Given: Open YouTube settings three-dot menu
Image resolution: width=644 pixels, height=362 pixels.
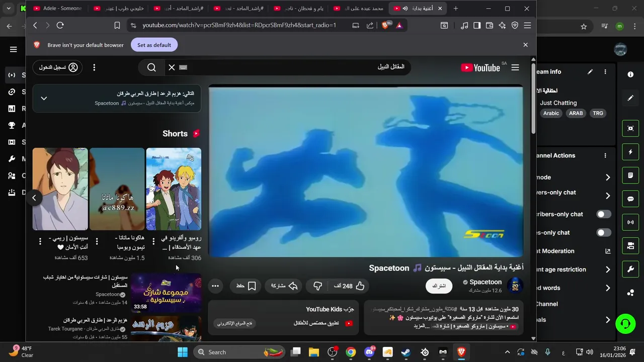Looking at the screenshot, I should click(94, 67).
